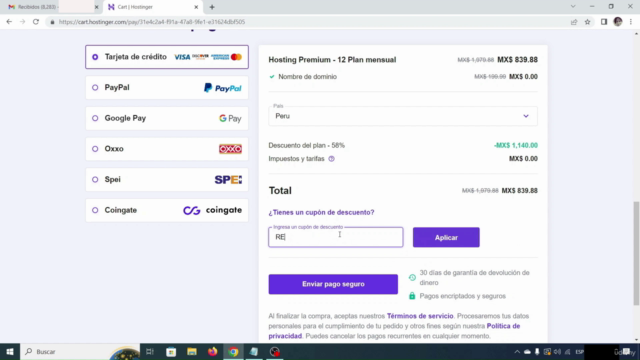Screen dimensions: 640x360
Task: Click the taskbar Buscar search box
Action: coord(80,352)
